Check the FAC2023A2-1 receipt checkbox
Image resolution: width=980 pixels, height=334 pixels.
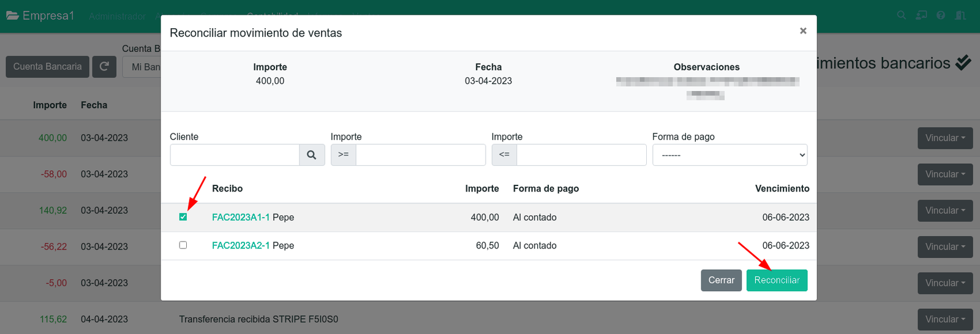(183, 245)
